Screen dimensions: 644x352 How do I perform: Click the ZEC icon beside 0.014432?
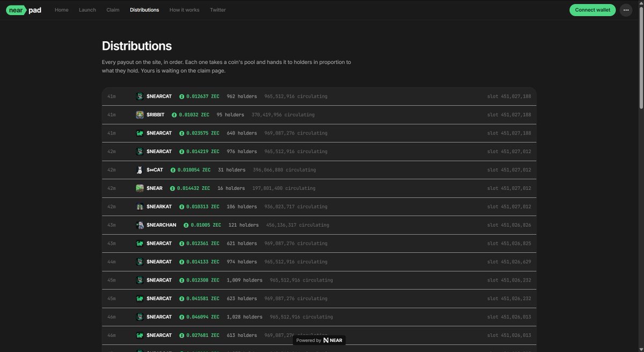[x=173, y=188]
